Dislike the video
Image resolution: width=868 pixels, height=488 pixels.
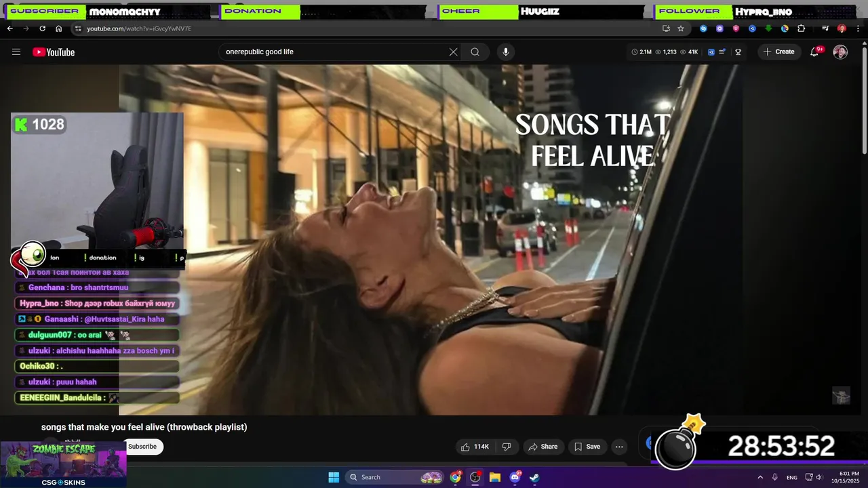click(x=507, y=447)
